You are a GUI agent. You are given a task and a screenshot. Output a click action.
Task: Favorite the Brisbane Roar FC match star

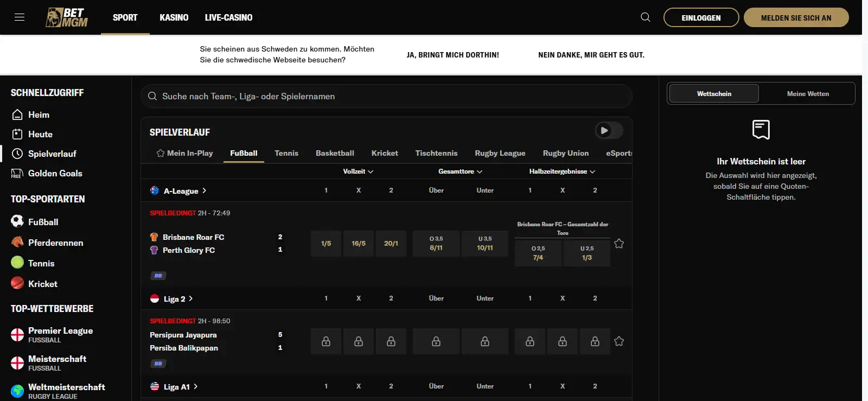click(x=619, y=244)
